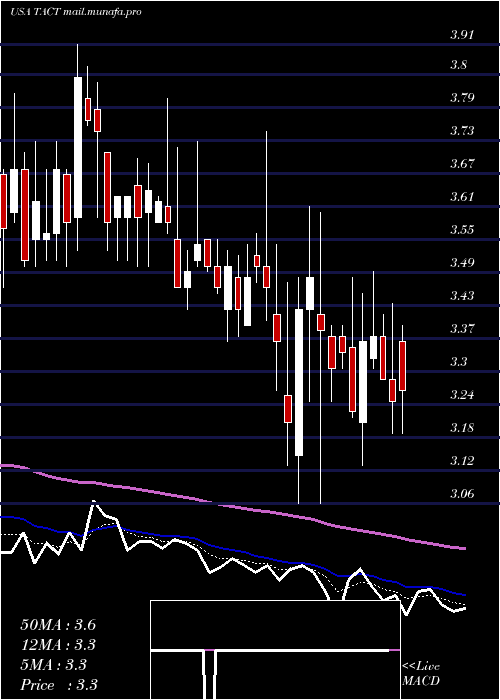Click the '50MA : 3.6' indicator value
500x700 pixels.
click(58, 625)
